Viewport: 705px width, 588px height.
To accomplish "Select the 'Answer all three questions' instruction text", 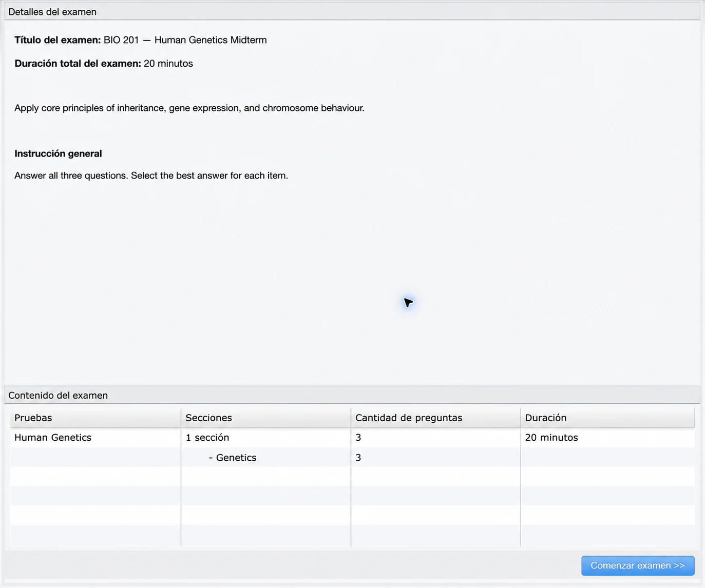I will pos(151,175).
